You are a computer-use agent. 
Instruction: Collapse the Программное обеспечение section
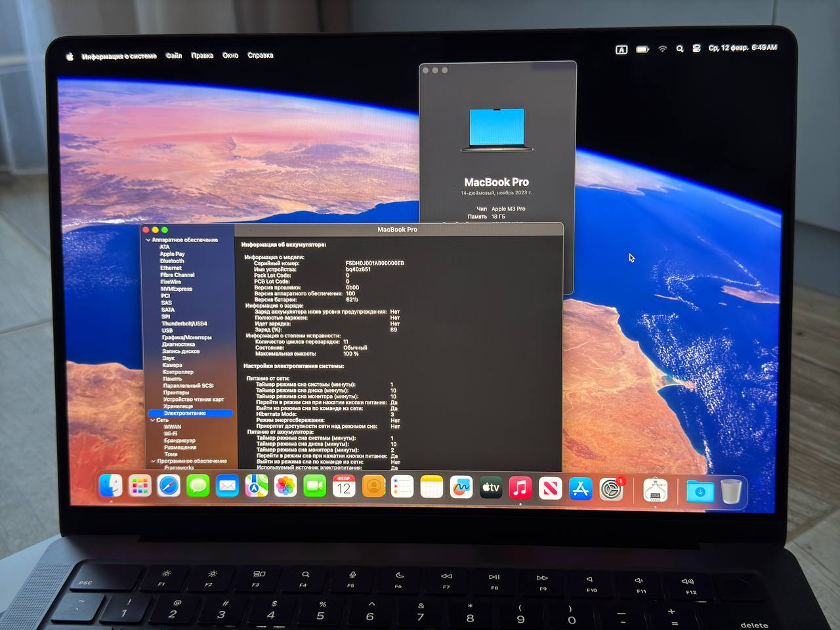click(x=153, y=461)
